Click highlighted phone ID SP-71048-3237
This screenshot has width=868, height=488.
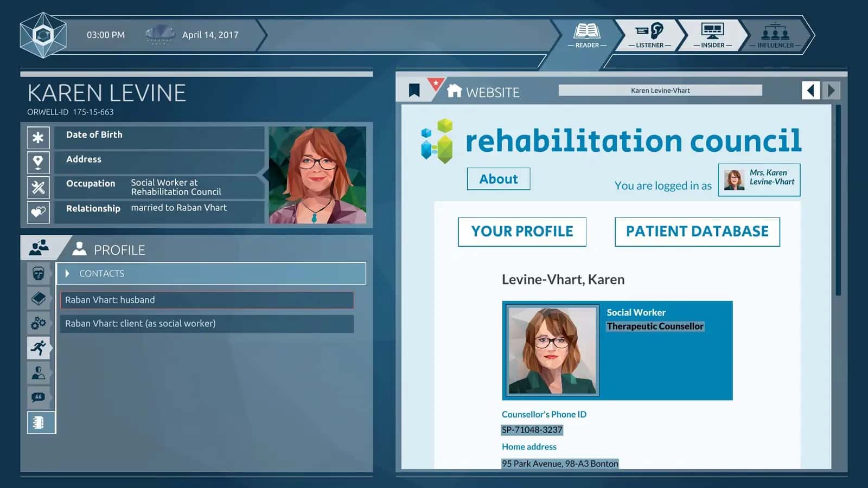click(532, 430)
